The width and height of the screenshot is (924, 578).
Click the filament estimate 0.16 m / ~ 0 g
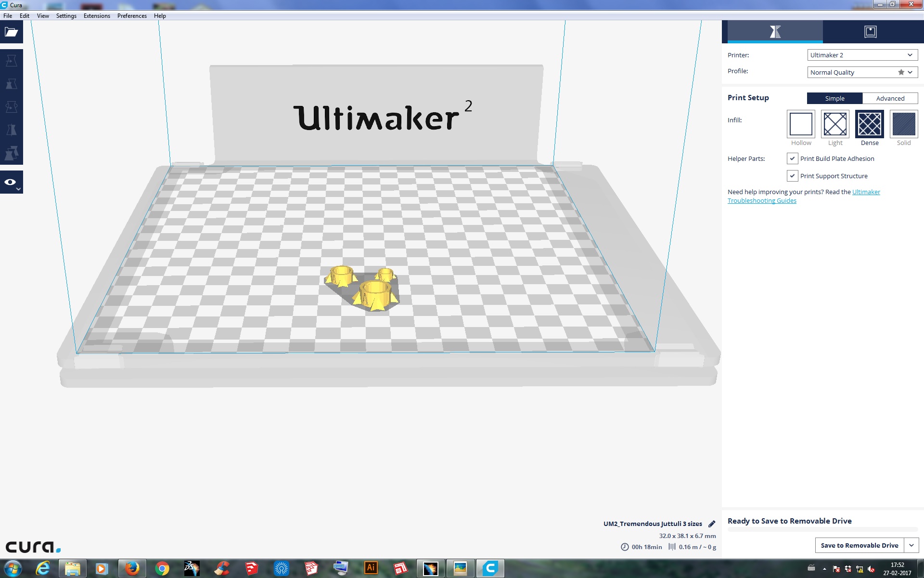pos(697,547)
